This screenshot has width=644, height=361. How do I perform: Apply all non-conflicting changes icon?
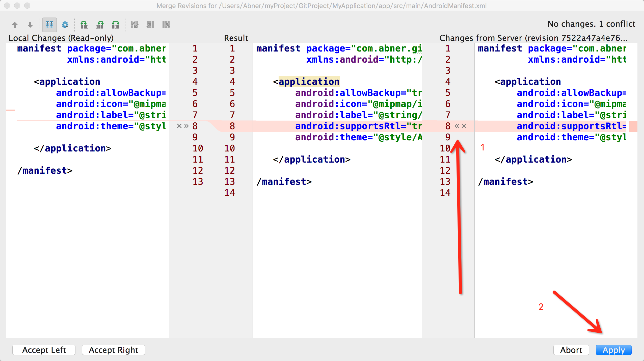click(x=135, y=25)
